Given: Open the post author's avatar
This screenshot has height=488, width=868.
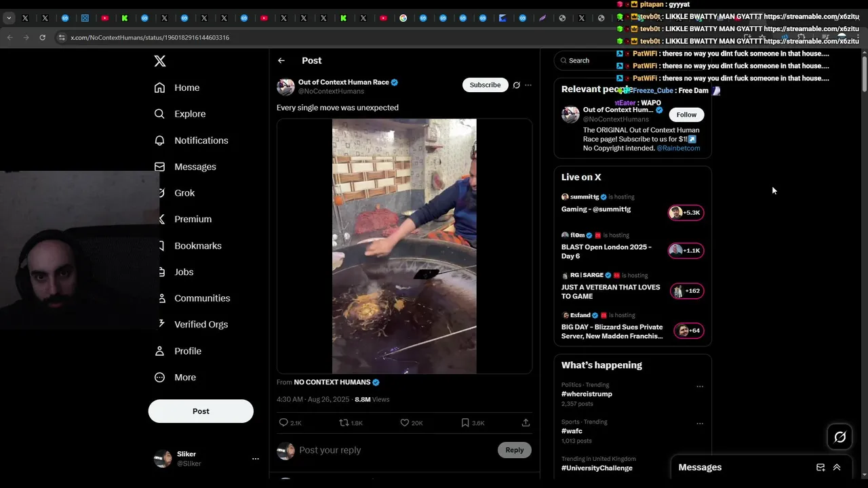Looking at the screenshot, I should click(285, 87).
